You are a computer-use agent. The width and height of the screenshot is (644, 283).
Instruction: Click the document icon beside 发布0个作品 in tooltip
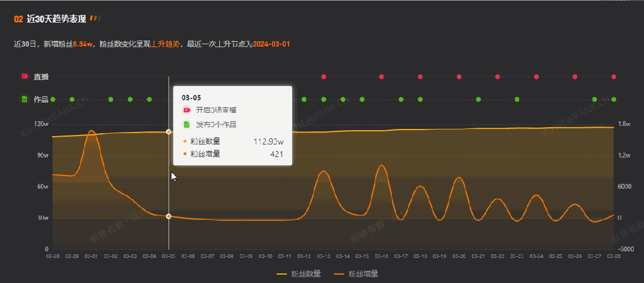pos(187,124)
